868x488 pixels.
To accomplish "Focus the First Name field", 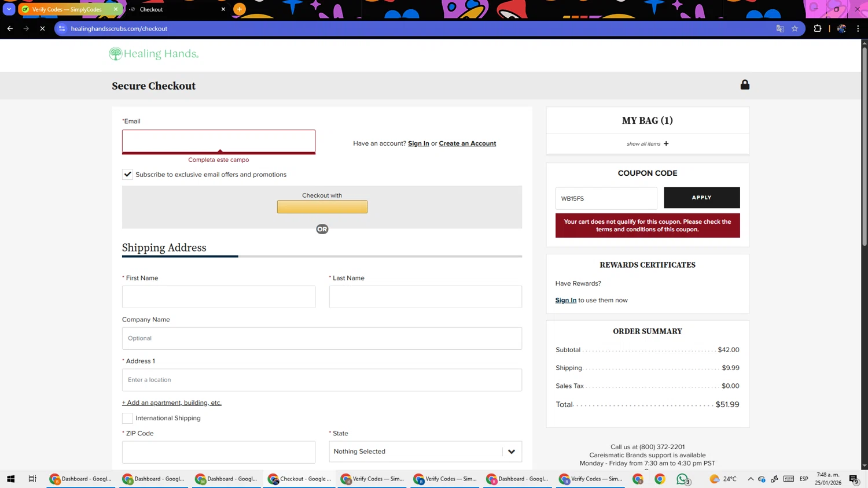I will [219, 297].
